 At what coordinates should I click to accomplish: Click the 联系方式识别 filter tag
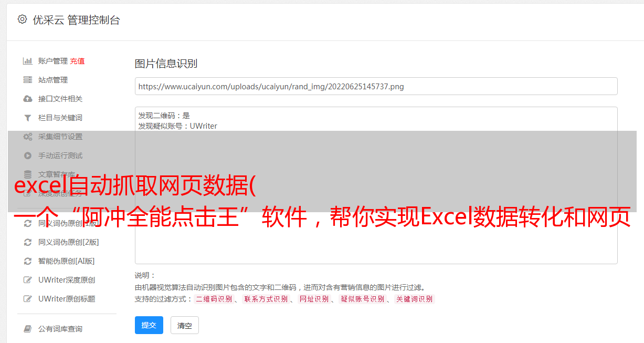tap(266, 299)
